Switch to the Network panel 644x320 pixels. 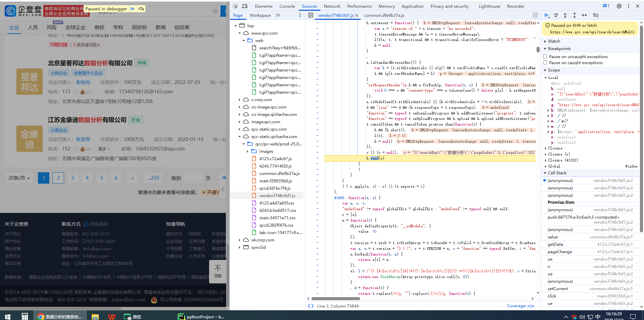(x=332, y=6)
